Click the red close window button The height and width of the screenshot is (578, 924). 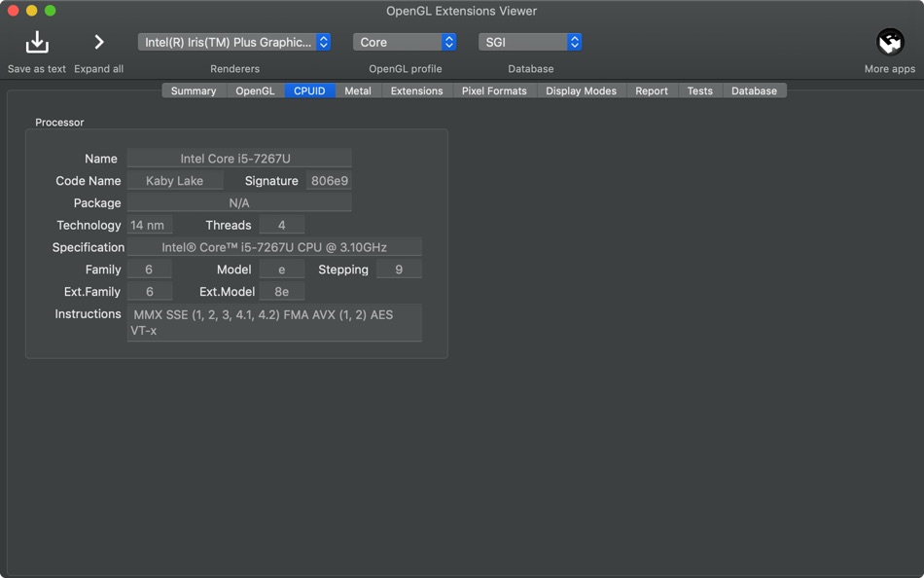pos(13,11)
